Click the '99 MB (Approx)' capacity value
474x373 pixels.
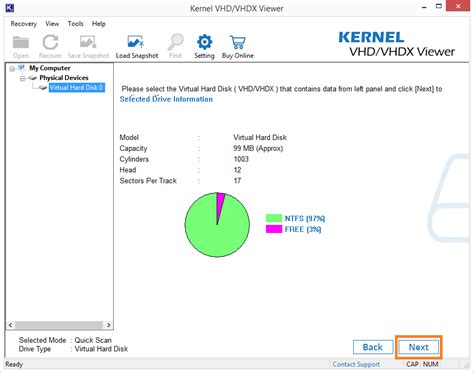[258, 148]
